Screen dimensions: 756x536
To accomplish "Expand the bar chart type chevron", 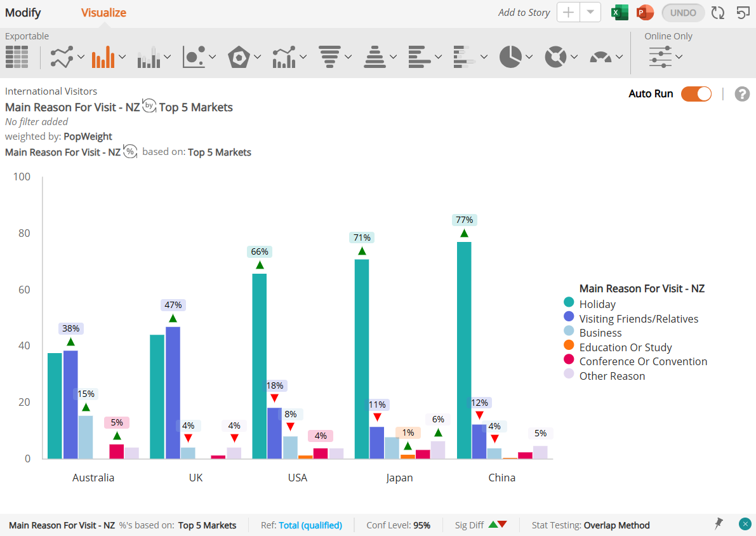I will coord(122,57).
